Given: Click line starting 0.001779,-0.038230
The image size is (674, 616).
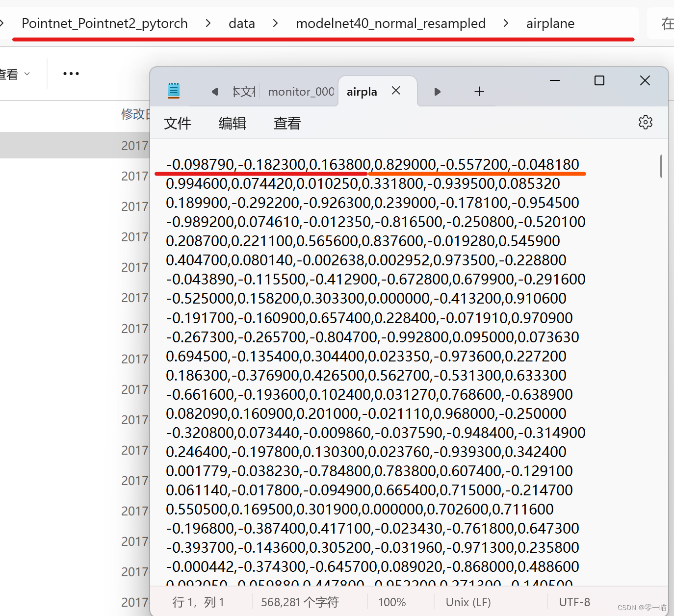Looking at the screenshot, I should (369, 471).
